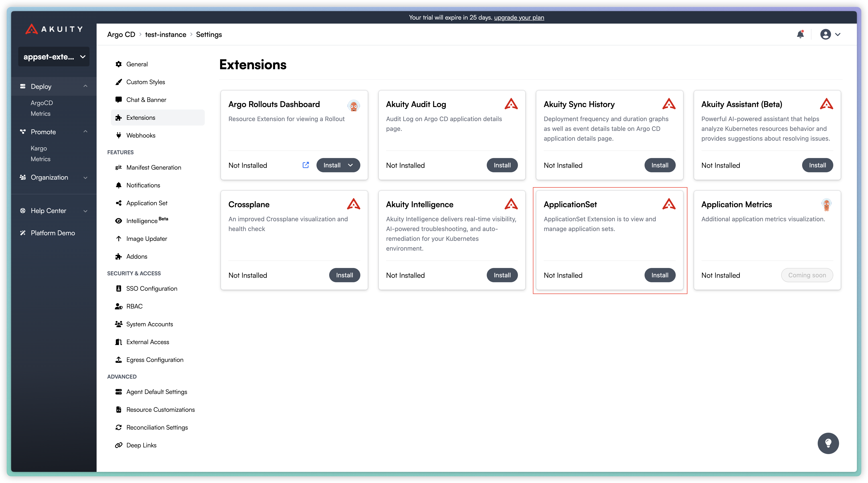Image resolution: width=868 pixels, height=483 pixels.
Task: Open ArgoCD under Deploy
Action: tap(41, 103)
